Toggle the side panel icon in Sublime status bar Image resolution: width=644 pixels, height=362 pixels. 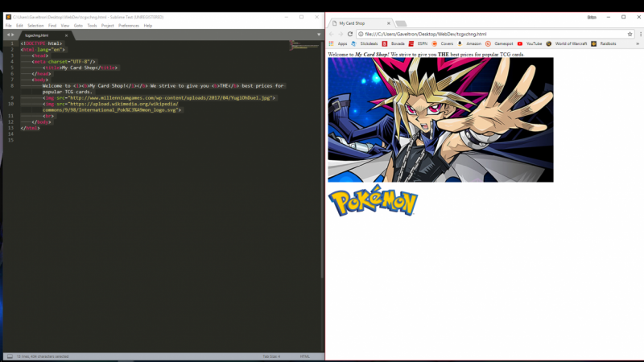(10, 356)
